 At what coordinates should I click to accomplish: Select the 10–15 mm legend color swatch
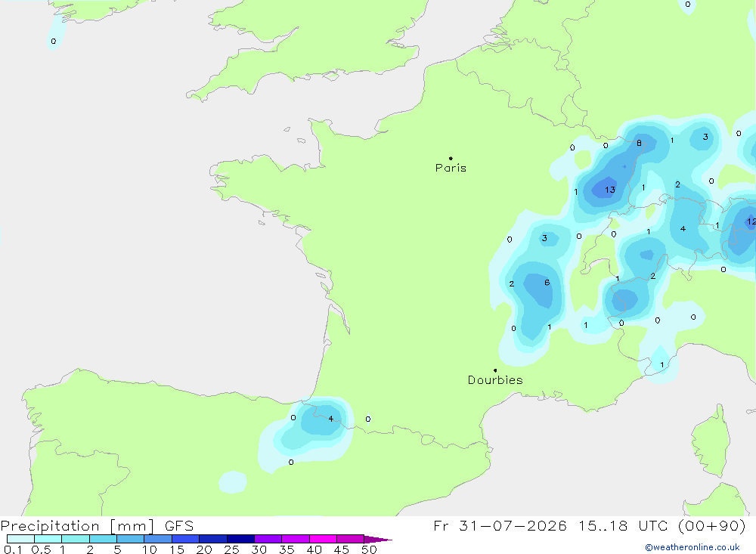point(158,539)
